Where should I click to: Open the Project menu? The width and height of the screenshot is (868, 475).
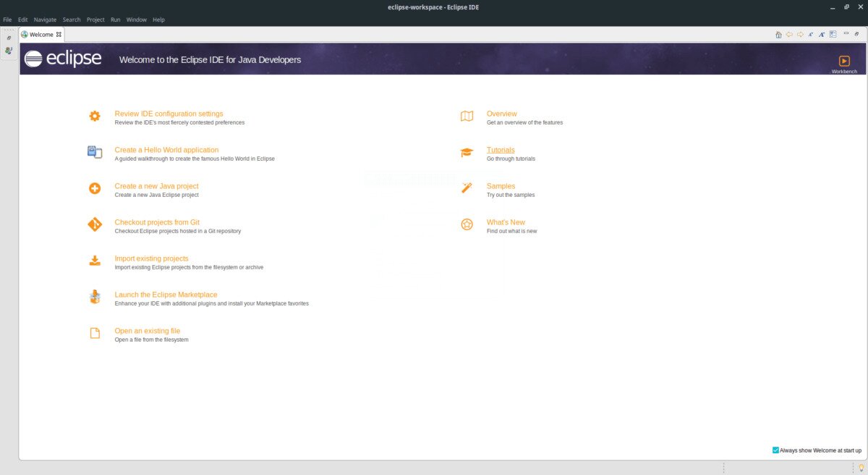pos(95,20)
